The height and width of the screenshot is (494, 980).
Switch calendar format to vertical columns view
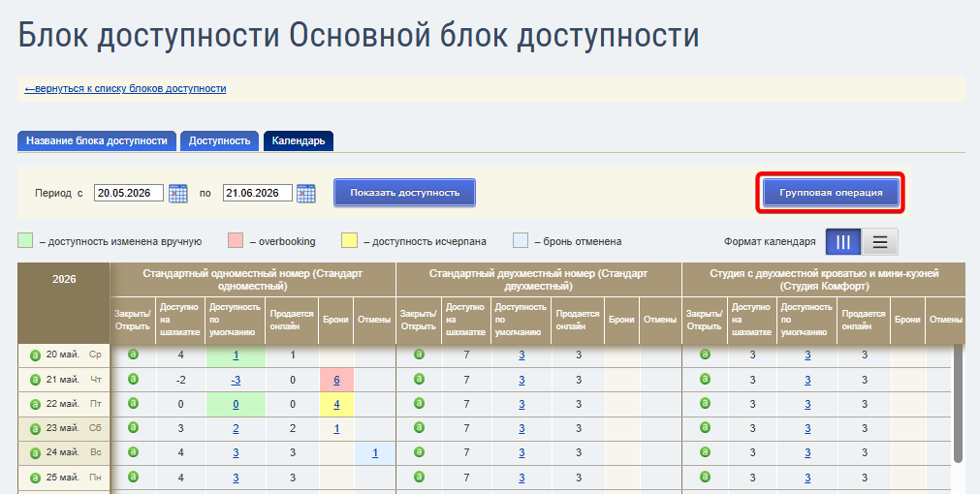pyautogui.click(x=843, y=242)
